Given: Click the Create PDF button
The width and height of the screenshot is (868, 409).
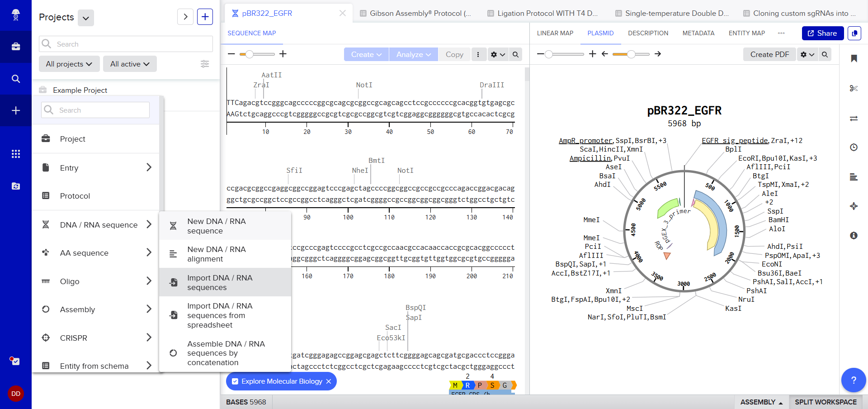Looking at the screenshot, I should click(x=769, y=54).
